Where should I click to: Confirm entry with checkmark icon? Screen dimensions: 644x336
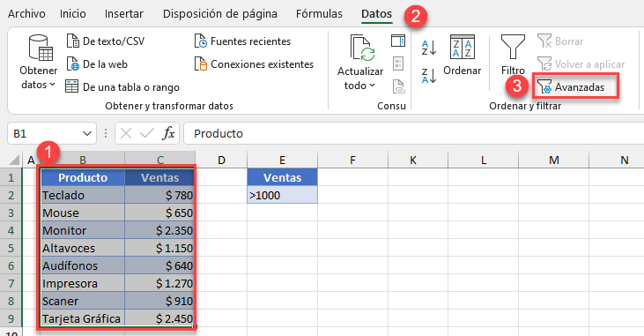pos(146,134)
